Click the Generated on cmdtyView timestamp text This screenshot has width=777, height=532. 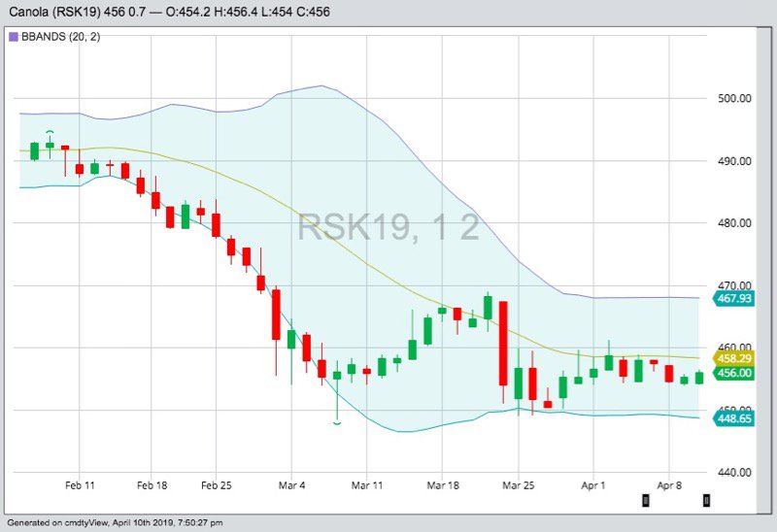point(115,522)
